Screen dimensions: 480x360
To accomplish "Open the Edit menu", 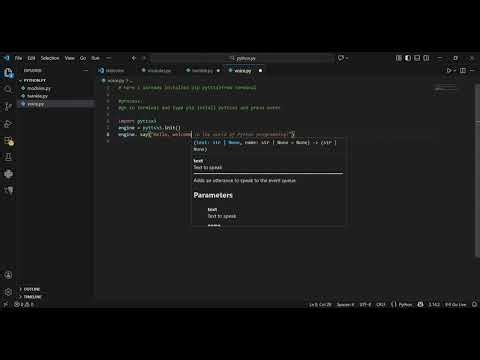I will pyautogui.click(x=31, y=58).
